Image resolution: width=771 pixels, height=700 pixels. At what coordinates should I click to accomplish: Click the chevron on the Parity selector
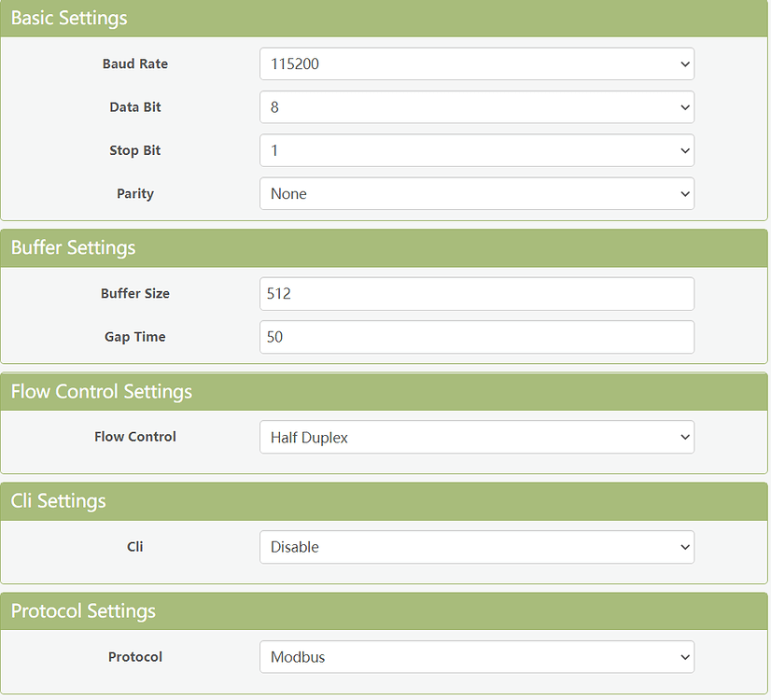coord(685,193)
